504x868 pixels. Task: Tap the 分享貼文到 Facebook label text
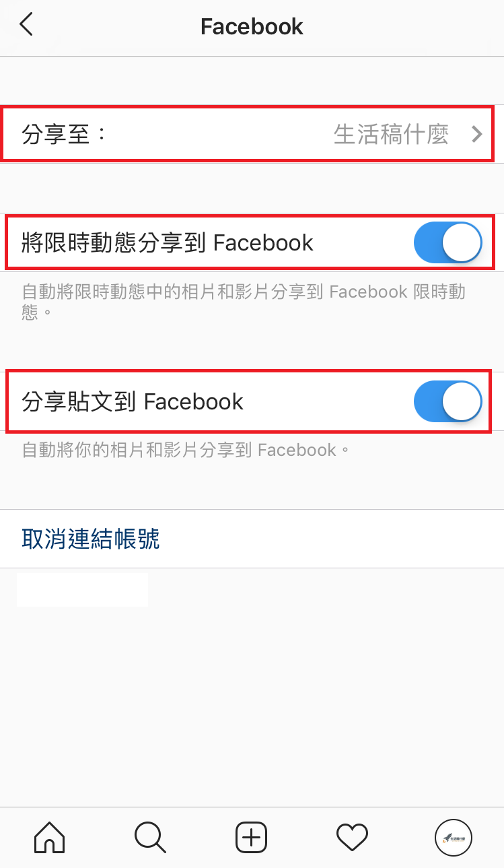coord(133,401)
